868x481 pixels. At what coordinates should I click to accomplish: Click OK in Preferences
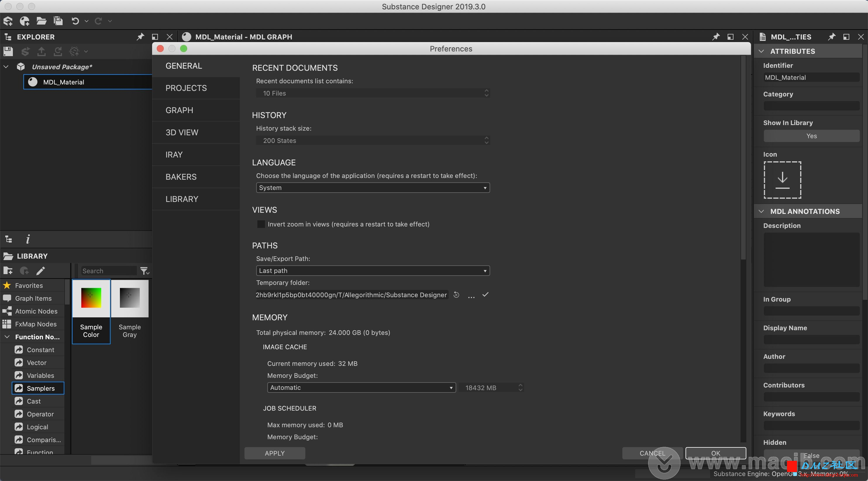click(x=716, y=453)
